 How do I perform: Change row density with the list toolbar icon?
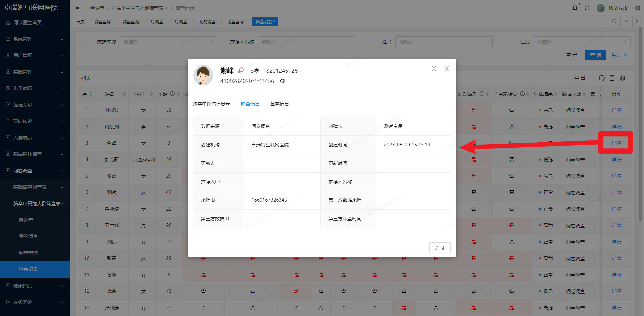click(612, 78)
